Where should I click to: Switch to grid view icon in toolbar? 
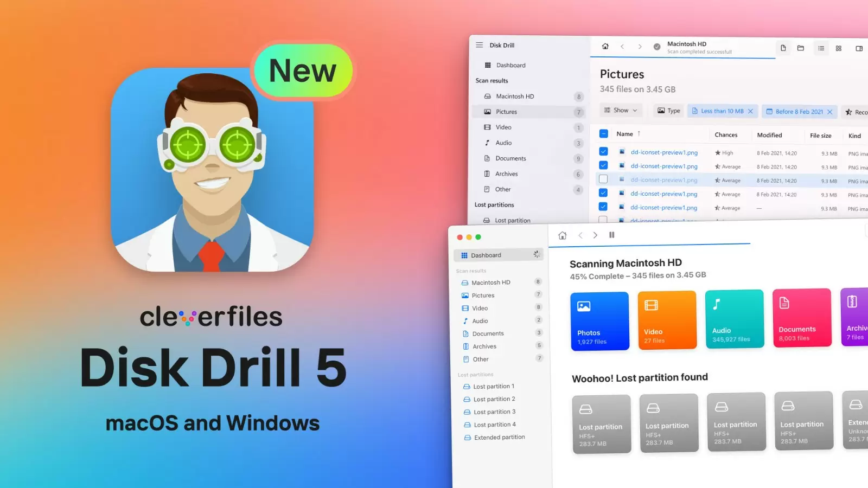(839, 48)
